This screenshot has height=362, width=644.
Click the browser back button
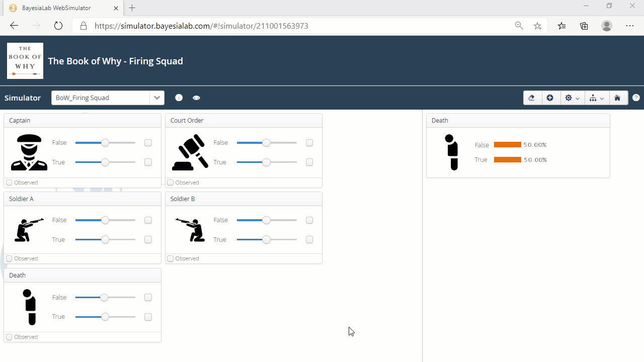tap(14, 25)
